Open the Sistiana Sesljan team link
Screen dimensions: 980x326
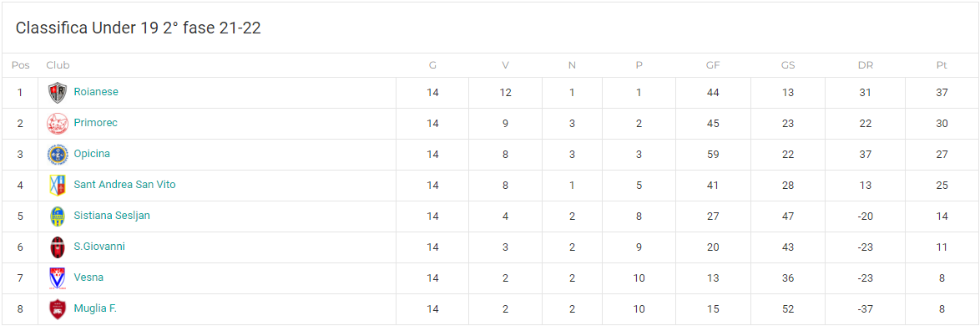click(x=112, y=216)
